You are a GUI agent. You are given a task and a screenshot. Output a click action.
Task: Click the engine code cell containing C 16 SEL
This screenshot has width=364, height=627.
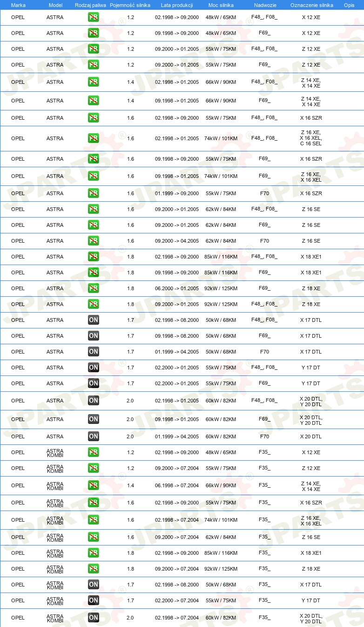[x=311, y=138]
